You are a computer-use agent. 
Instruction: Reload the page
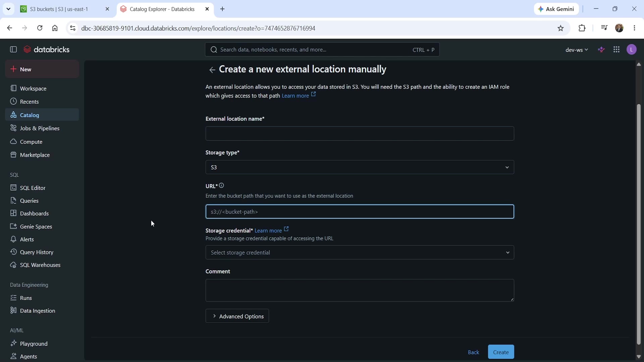[40, 28]
